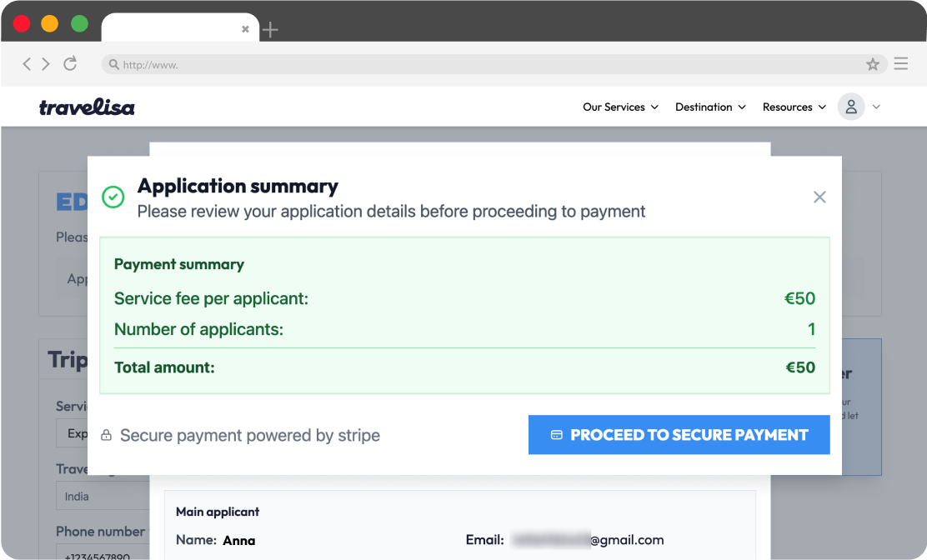Open a new browser tab
The width and height of the screenshot is (927, 560).
pos(270,30)
